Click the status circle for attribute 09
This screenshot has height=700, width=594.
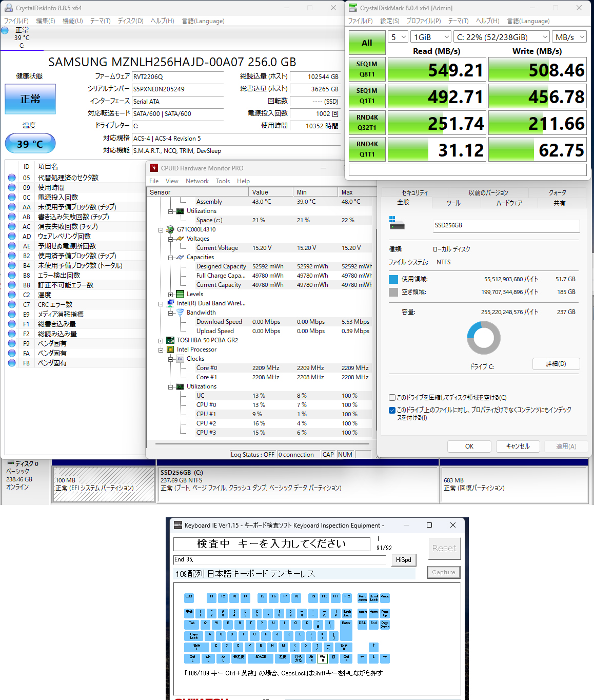coord(12,187)
